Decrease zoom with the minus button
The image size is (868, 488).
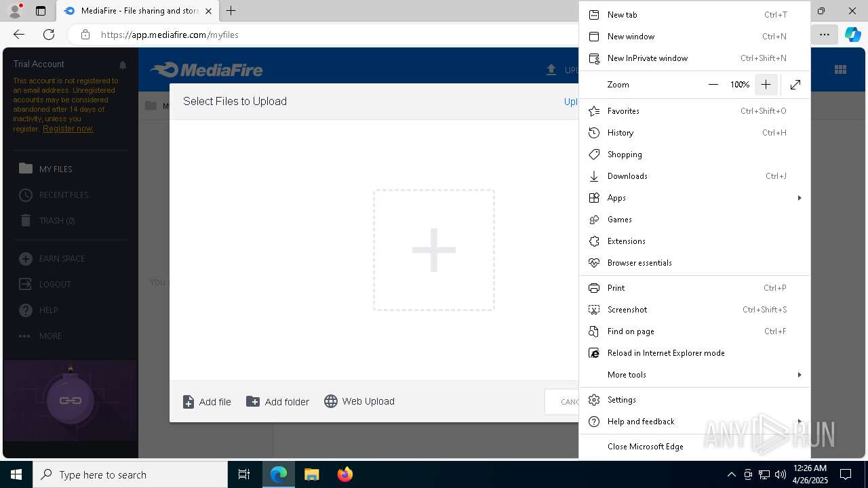pyautogui.click(x=713, y=85)
